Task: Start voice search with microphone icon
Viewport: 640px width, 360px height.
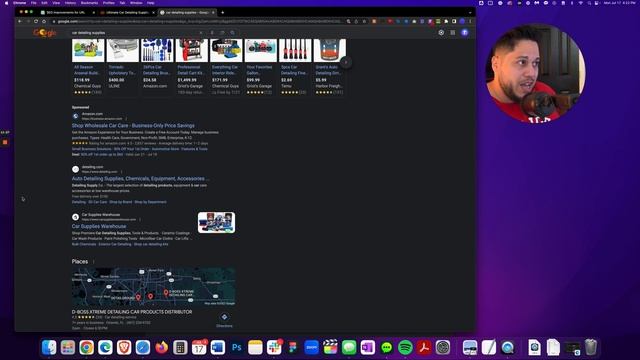Action: click(x=212, y=33)
